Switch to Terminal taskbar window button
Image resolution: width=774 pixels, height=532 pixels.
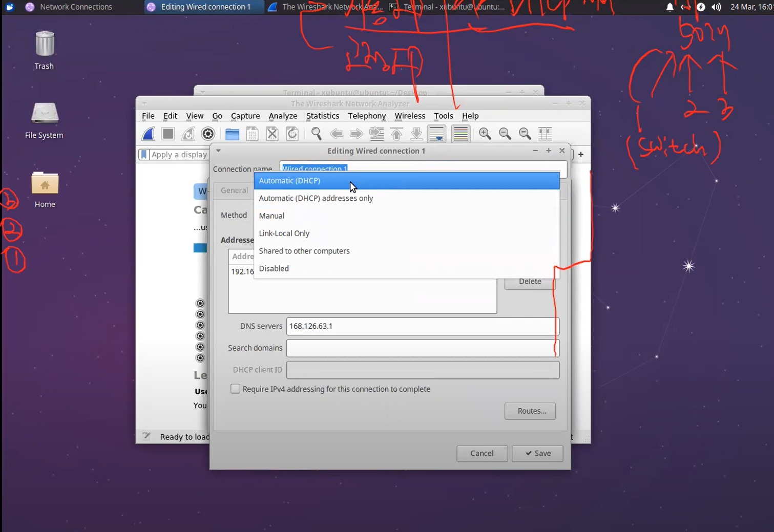(x=447, y=7)
